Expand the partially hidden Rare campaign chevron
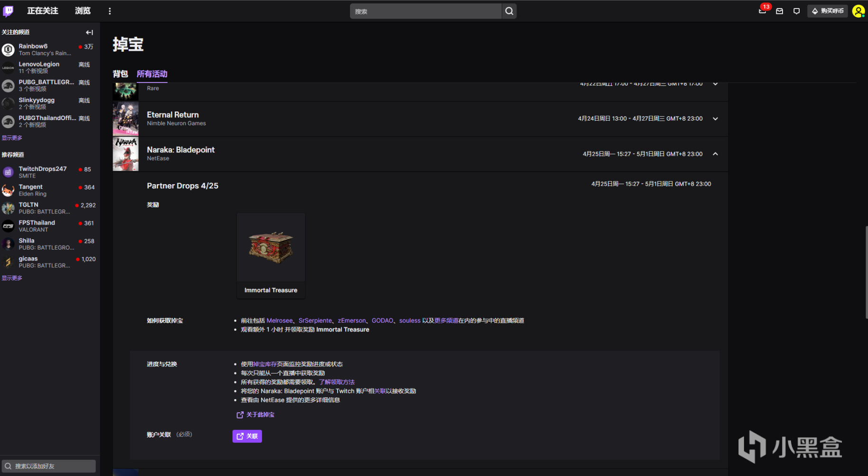 [x=715, y=84]
